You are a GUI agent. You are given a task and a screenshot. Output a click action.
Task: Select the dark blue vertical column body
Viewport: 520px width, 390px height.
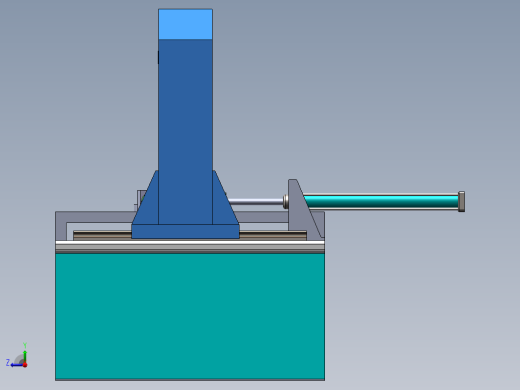pyautogui.click(x=185, y=132)
